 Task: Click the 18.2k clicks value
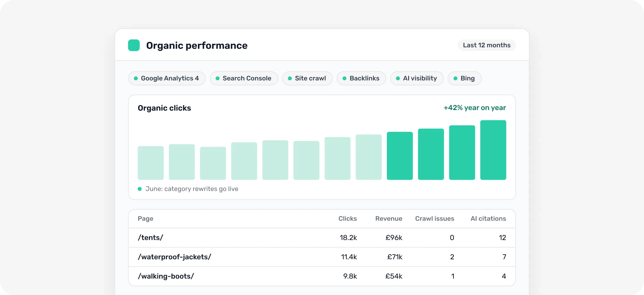point(348,238)
